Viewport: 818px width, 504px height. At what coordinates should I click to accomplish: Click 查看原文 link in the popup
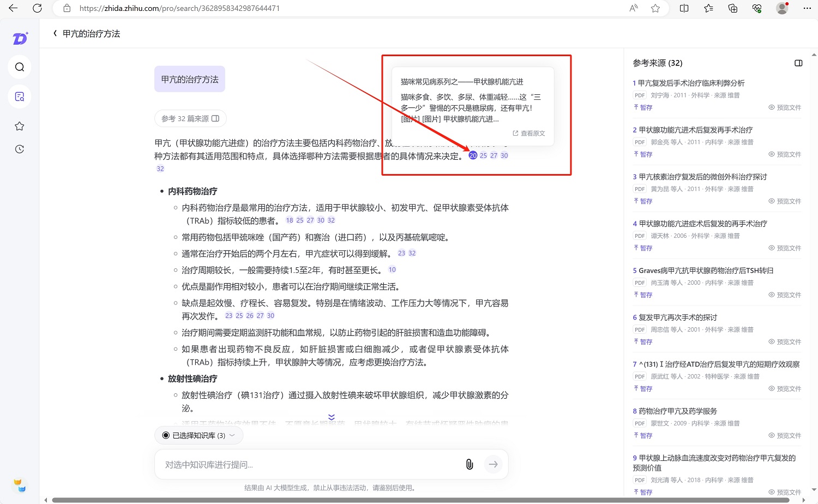(x=529, y=133)
